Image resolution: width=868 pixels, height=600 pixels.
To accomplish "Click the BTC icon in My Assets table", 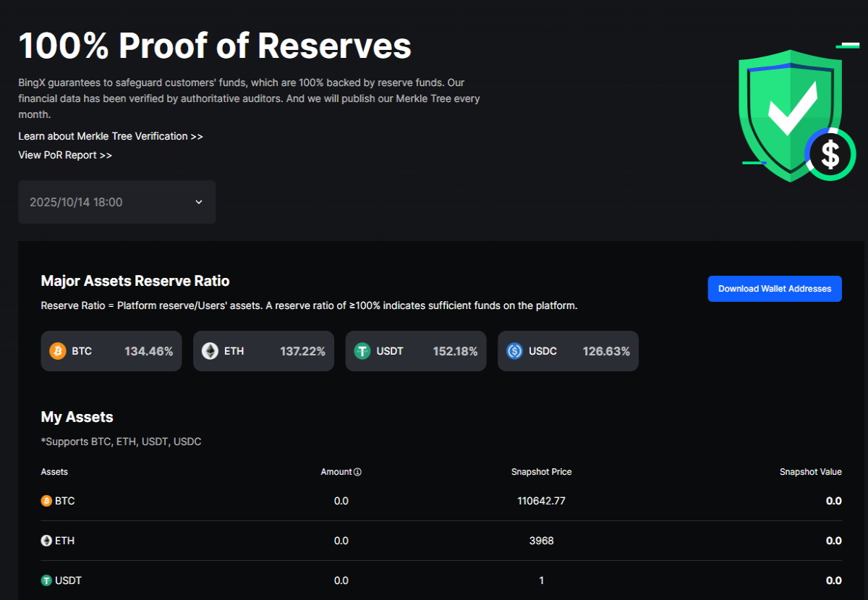I will (46, 501).
